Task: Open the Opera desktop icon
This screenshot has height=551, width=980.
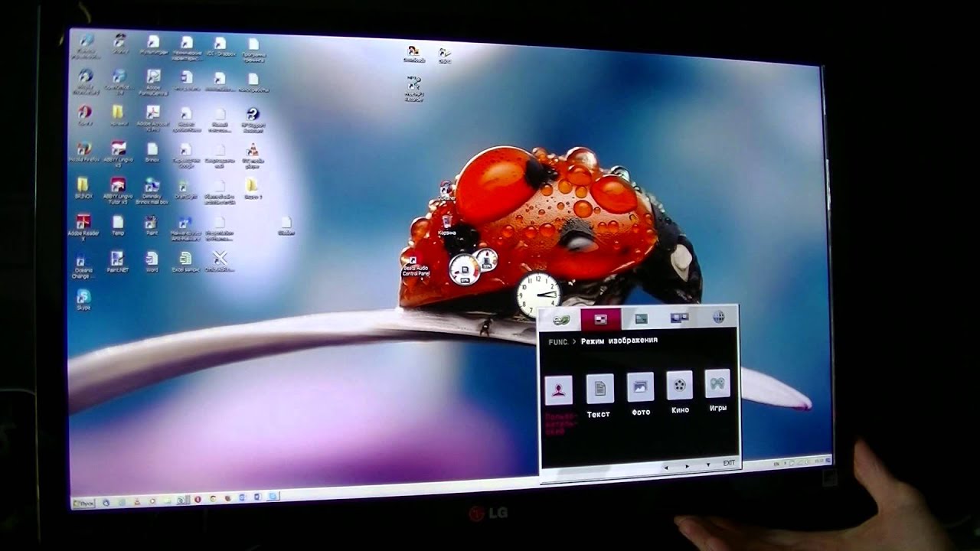Action: coord(84,116)
